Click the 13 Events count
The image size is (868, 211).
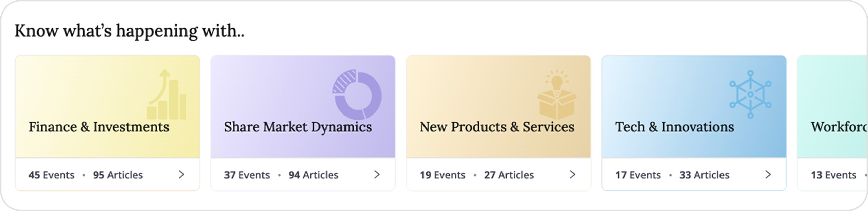point(833,175)
